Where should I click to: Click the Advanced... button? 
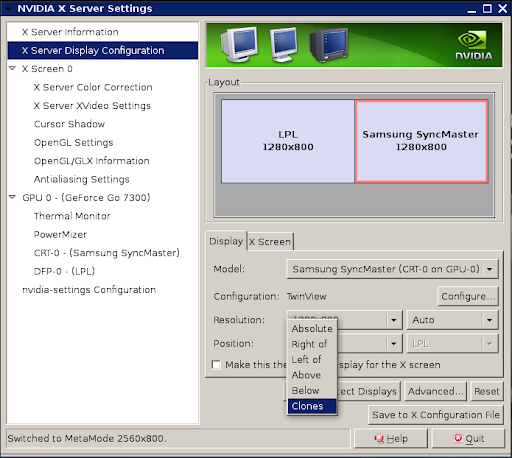tap(435, 391)
